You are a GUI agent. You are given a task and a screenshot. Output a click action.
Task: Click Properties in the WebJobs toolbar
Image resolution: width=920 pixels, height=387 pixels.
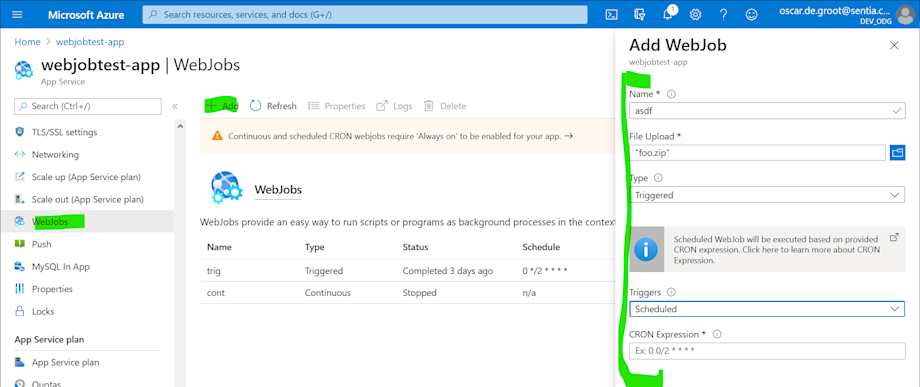tap(337, 106)
